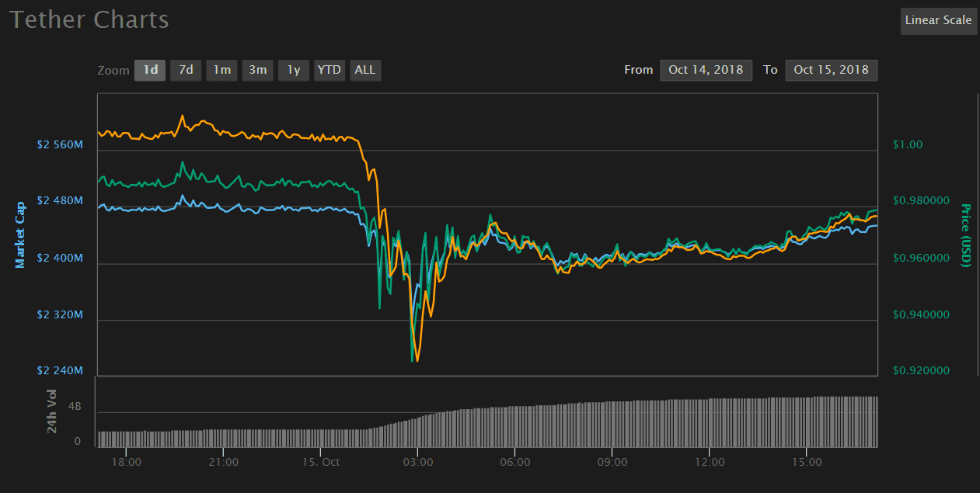Screen dimensions: 980x493
Task: Select the 1d zoom range
Action: [x=150, y=70]
